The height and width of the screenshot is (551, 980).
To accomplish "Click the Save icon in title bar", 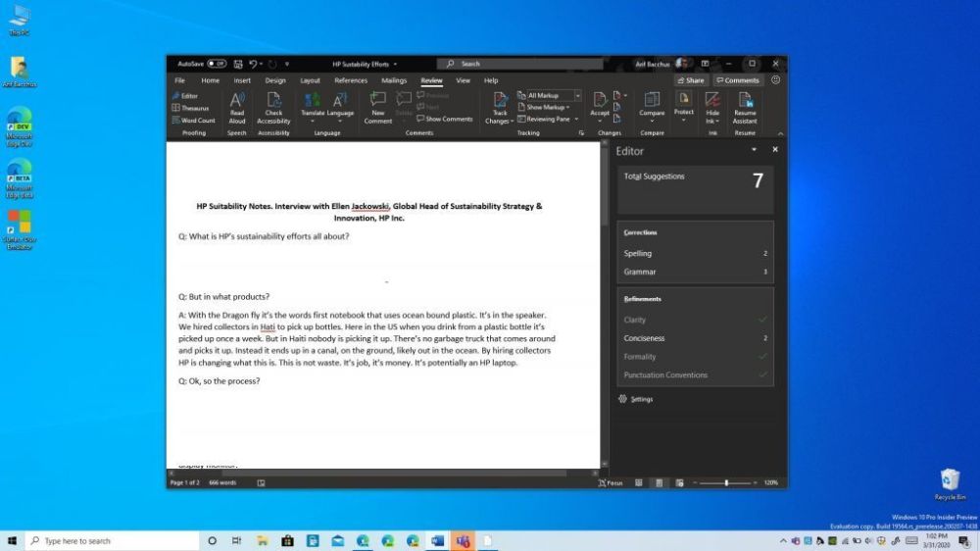I will [x=238, y=64].
